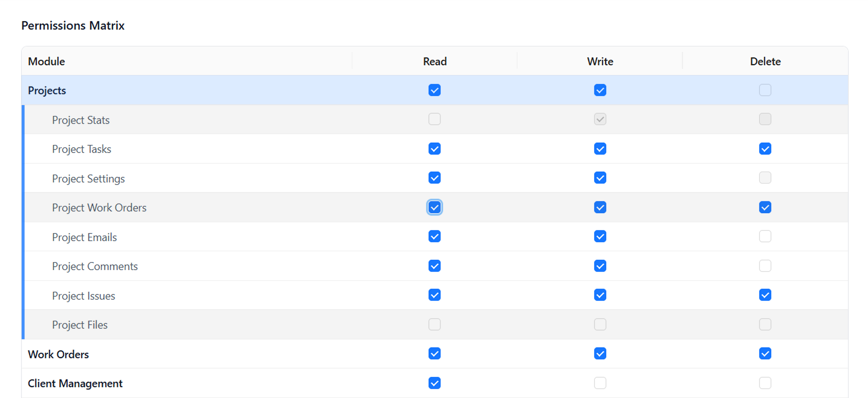Click the Permissions Matrix heading
Viewport: 868px width, 398px height.
pyautogui.click(x=73, y=26)
